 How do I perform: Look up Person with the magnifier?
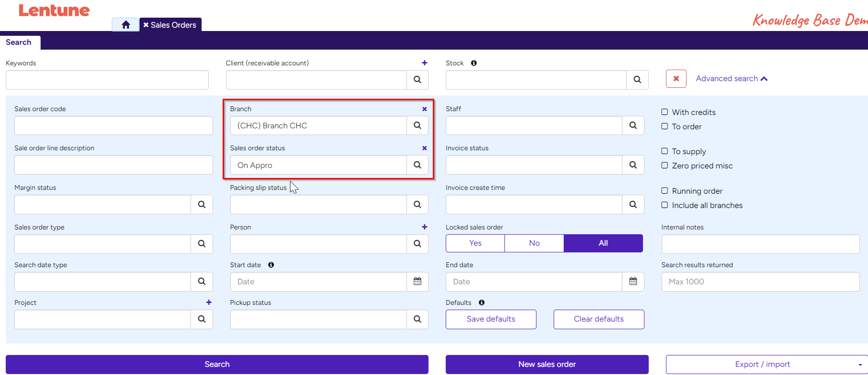pyautogui.click(x=417, y=244)
